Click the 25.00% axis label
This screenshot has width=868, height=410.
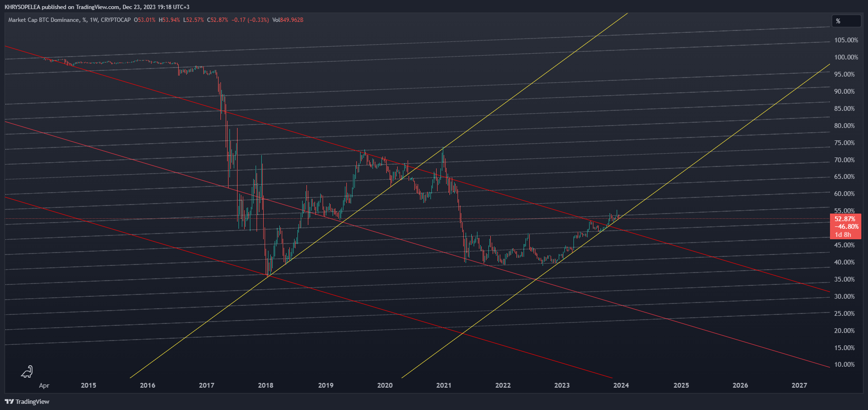click(844, 313)
